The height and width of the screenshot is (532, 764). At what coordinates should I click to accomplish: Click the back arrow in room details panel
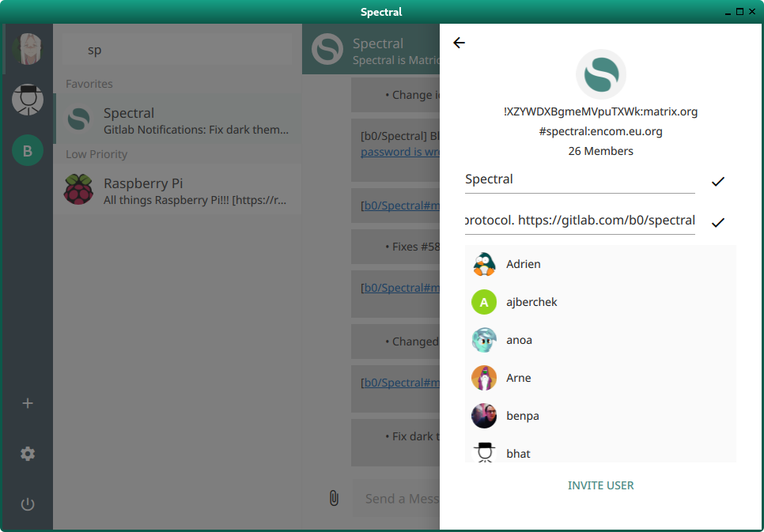pyautogui.click(x=459, y=43)
